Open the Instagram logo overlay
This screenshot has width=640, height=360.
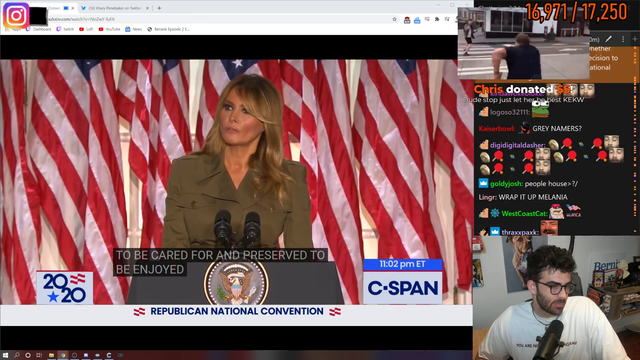tap(16, 16)
